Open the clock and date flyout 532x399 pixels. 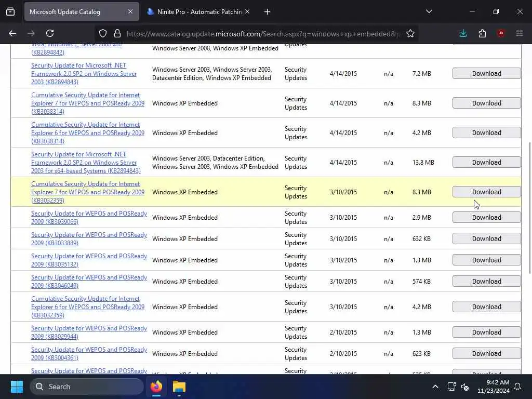[494, 387]
